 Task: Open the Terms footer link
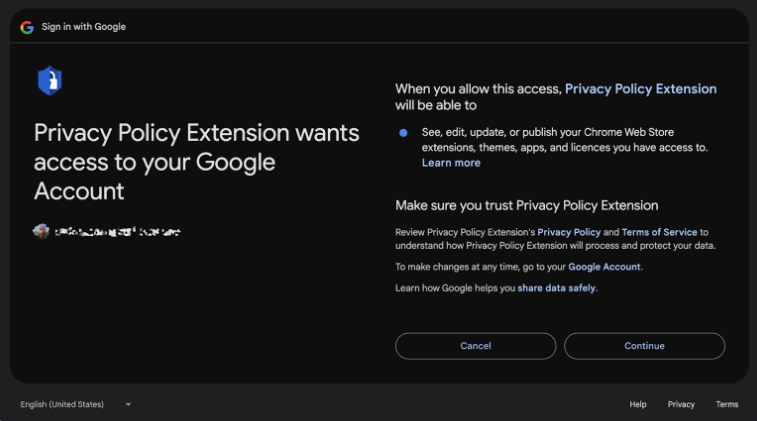pyautogui.click(x=727, y=404)
